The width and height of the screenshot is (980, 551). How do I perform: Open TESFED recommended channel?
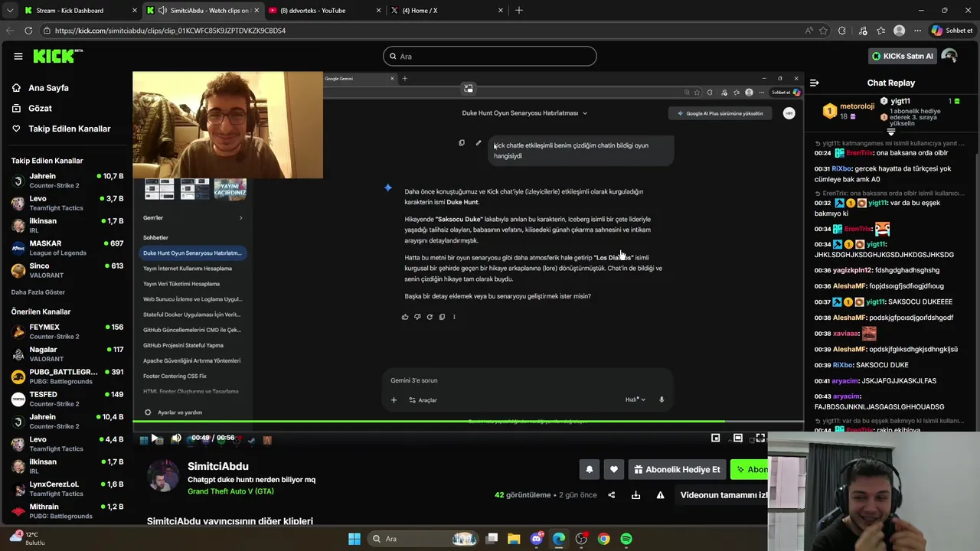pyautogui.click(x=66, y=399)
